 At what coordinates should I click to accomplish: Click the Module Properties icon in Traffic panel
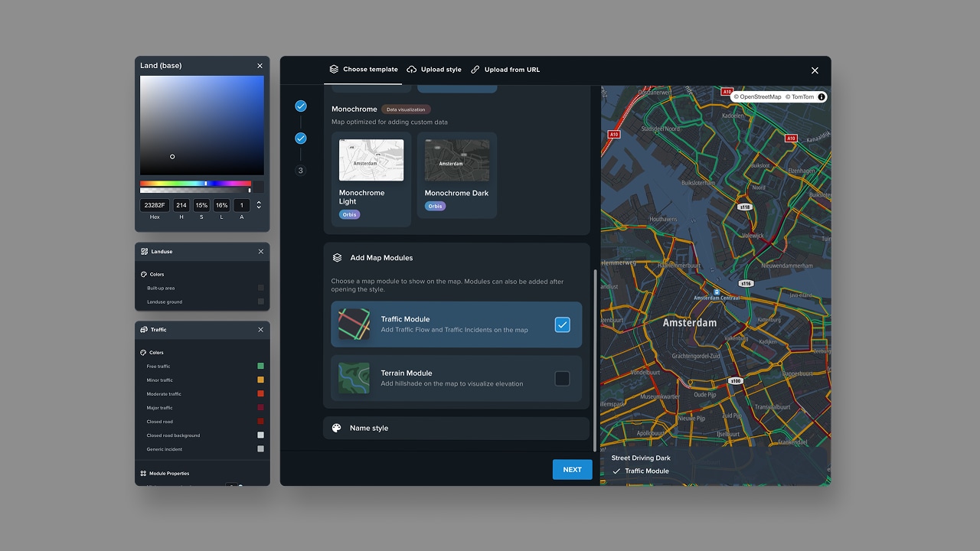(144, 473)
